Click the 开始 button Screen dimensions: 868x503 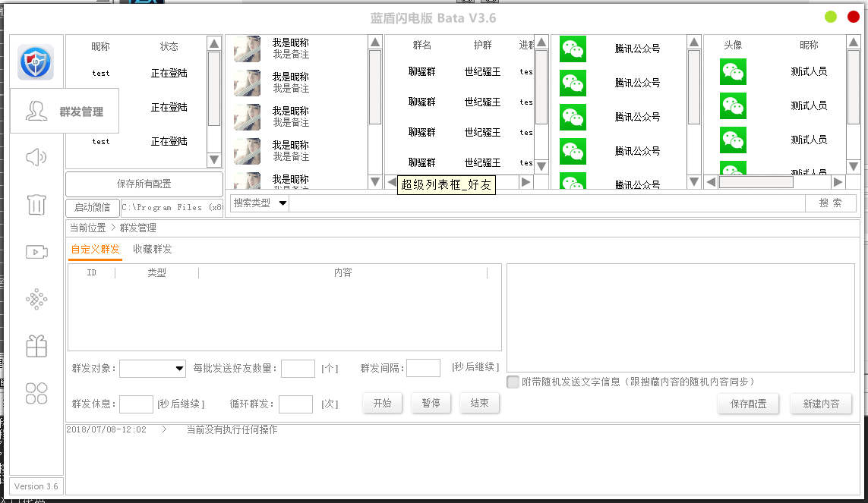click(x=383, y=404)
